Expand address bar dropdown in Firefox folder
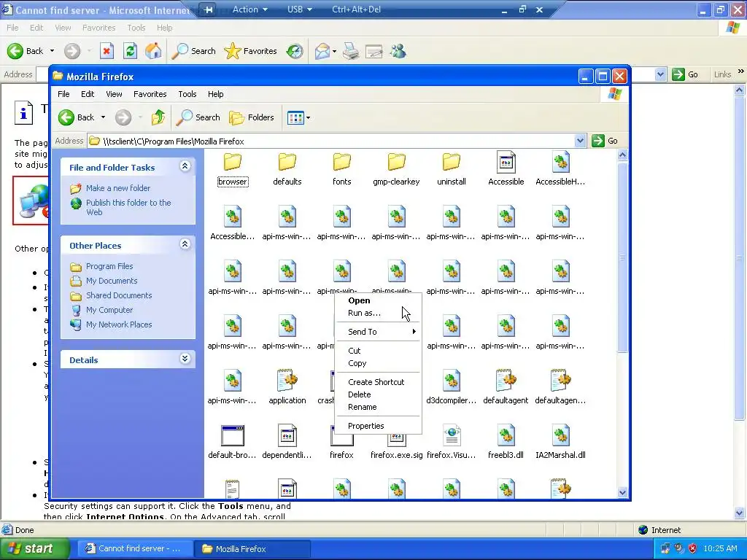Image resolution: width=747 pixels, height=560 pixels. 580,141
